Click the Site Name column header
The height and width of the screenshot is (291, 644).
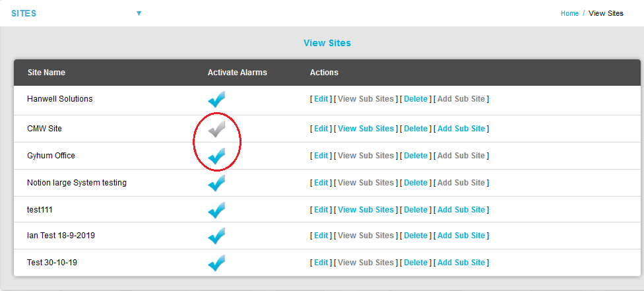coord(46,73)
